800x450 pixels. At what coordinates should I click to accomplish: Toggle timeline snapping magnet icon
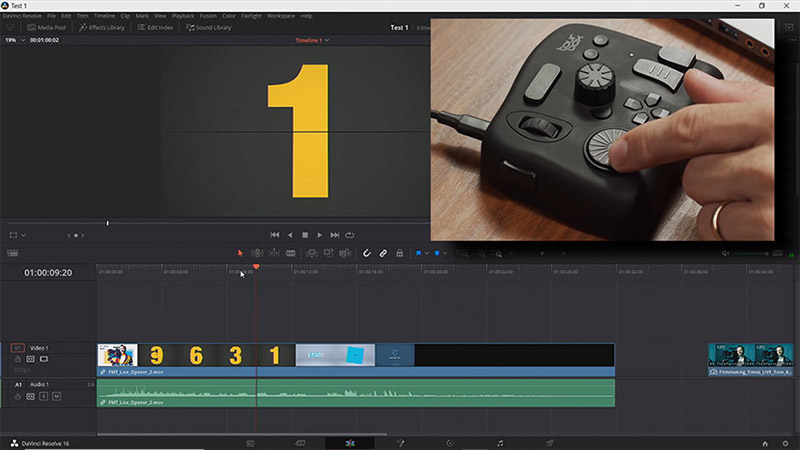tap(366, 253)
